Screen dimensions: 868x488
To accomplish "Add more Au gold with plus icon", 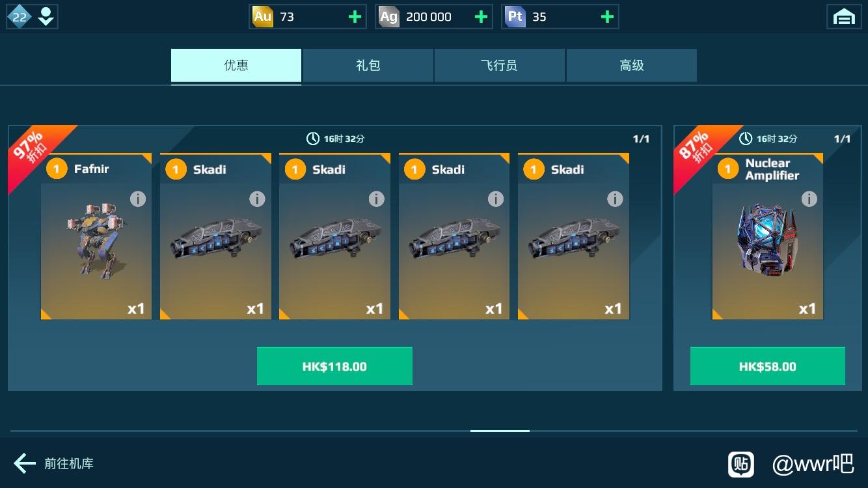I will pyautogui.click(x=355, y=17).
